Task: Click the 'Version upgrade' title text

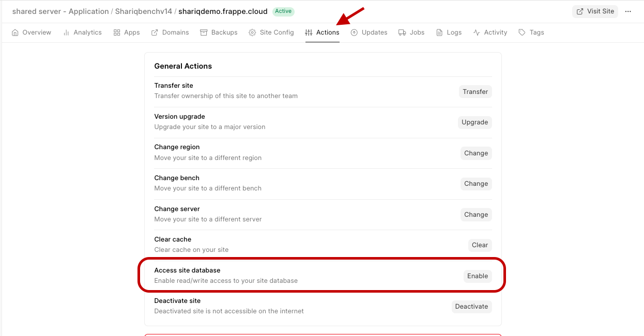Action: click(179, 117)
